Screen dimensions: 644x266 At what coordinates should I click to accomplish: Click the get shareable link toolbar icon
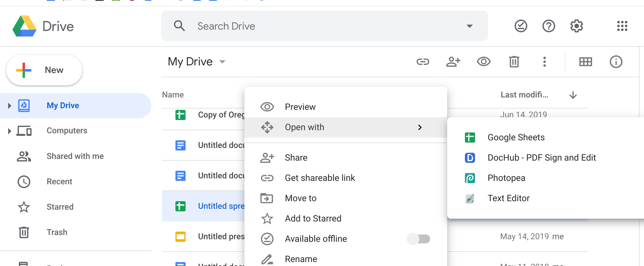point(423,62)
